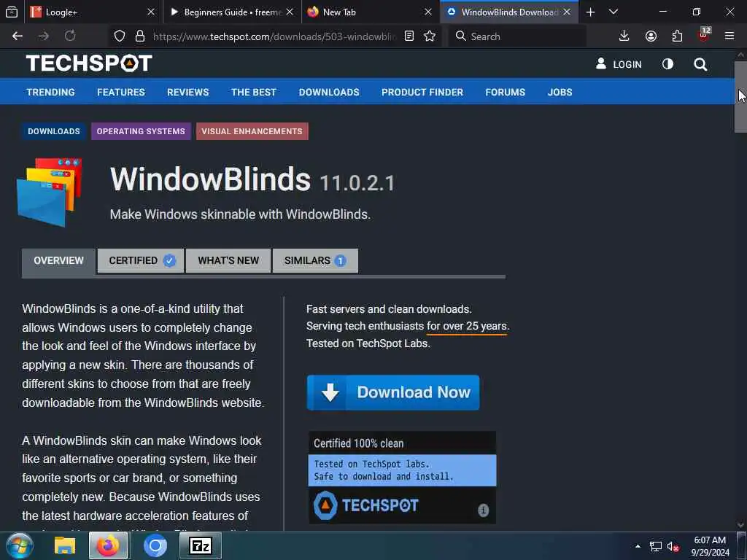Open File Explorer from taskbar
The height and width of the screenshot is (560, 747).
click(64, 546)
